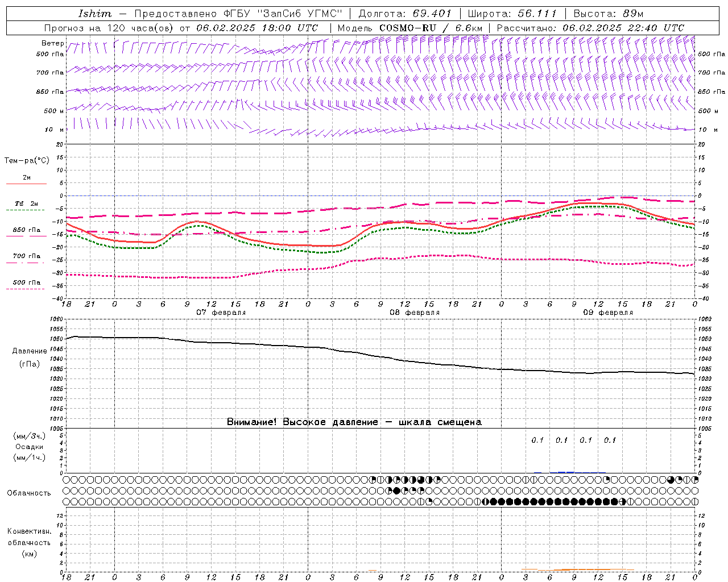Image resolution: width=728 pixels, height=582 pixels.
Task: Select the Тем-ра(°C) axis title
Action: (x=27, y=161)
